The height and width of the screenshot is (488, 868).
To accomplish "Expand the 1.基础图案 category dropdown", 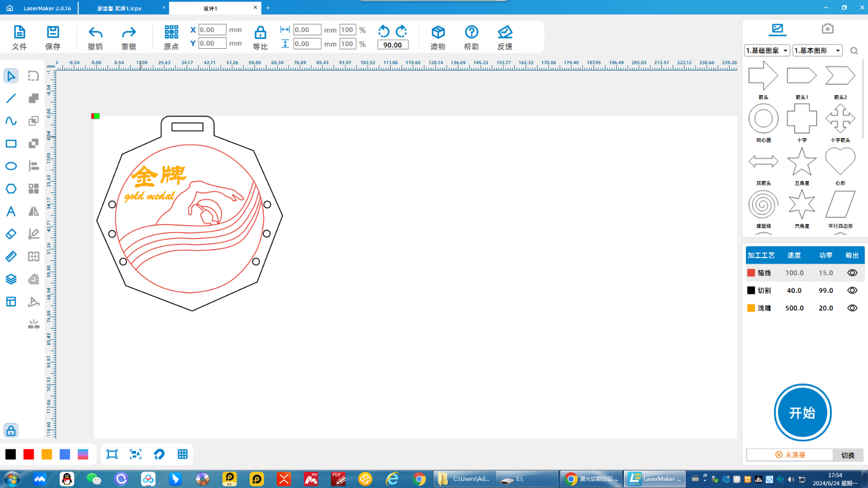I will 767,50.
